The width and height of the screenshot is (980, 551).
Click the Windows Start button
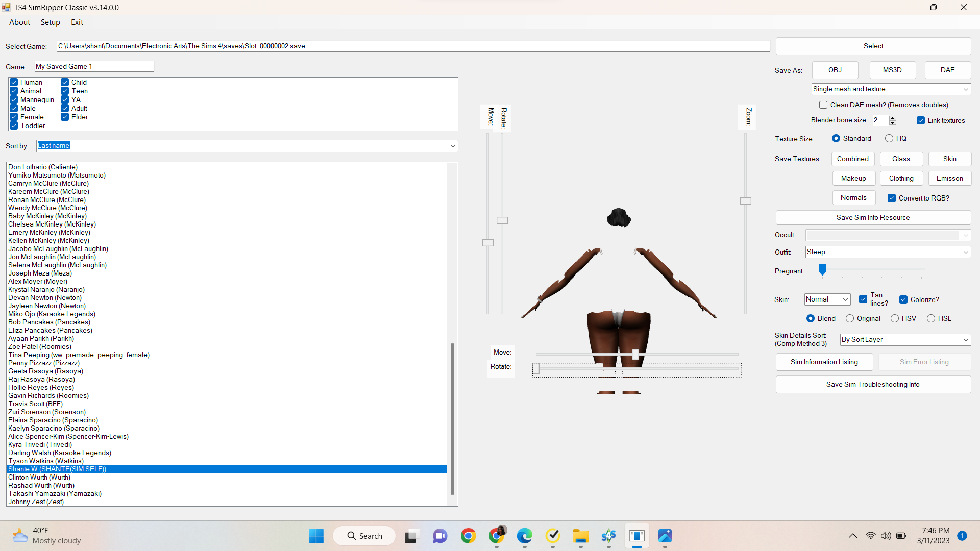316,536
